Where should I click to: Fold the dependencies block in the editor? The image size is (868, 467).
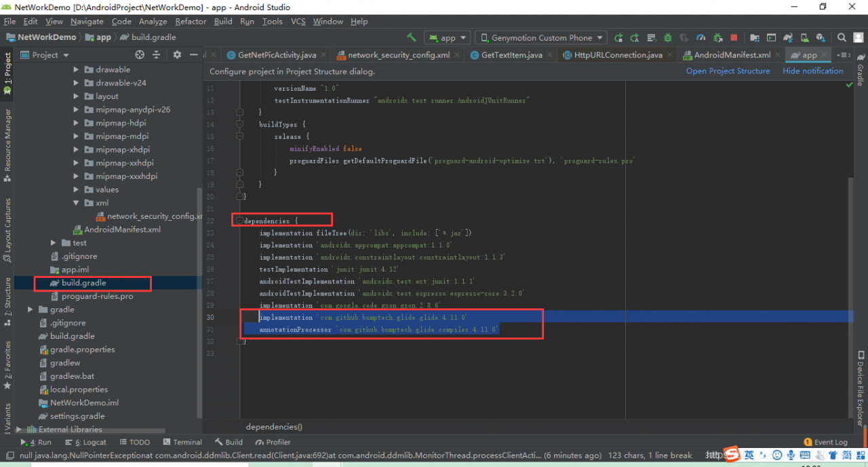(x=239, y=221)
